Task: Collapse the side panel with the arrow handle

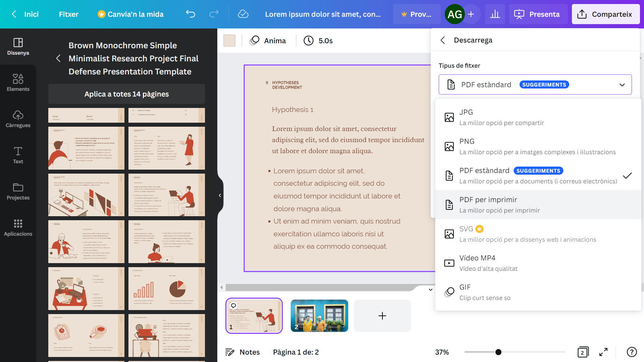Action: [x=220, y=195]
